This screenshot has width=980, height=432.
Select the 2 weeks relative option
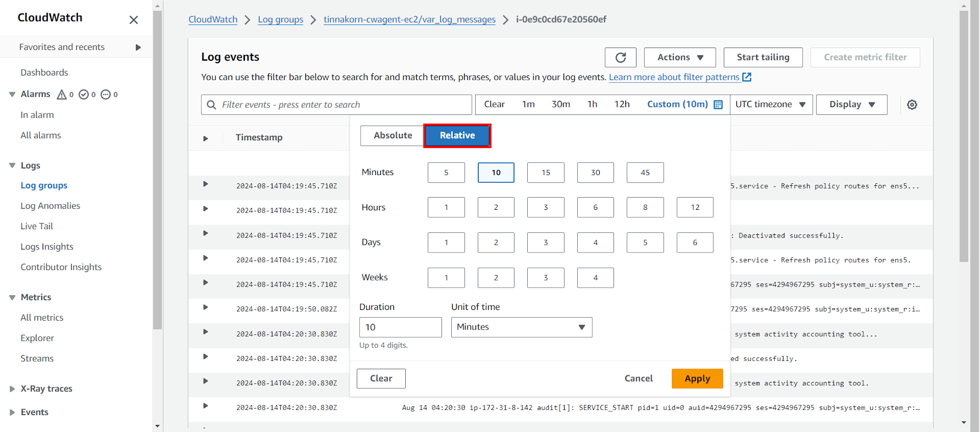(x=496, y=278)
